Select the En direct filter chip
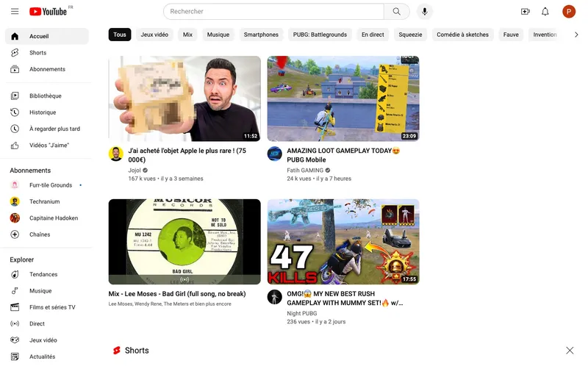Screen dimensions: 588x366 coord(373,35)
